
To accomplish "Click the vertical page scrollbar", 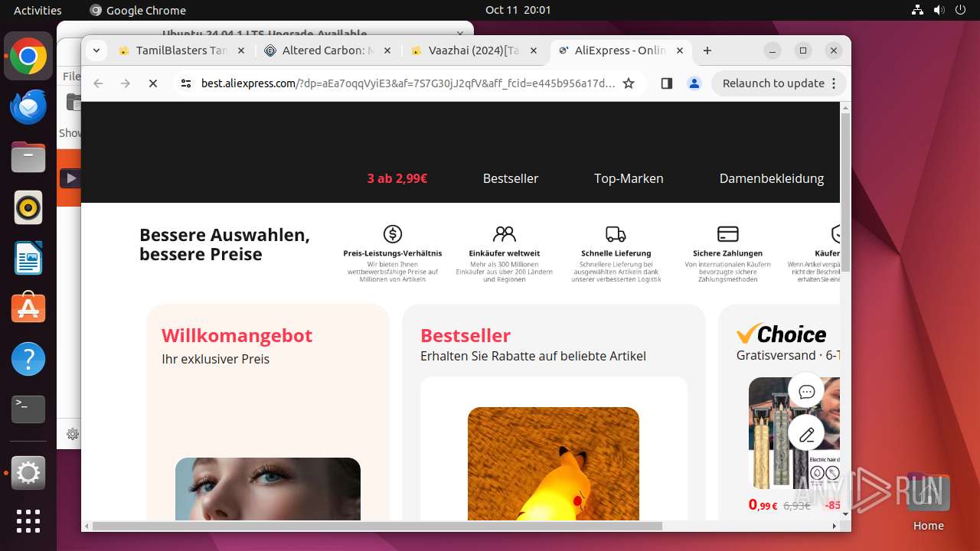I will (845, 191).
